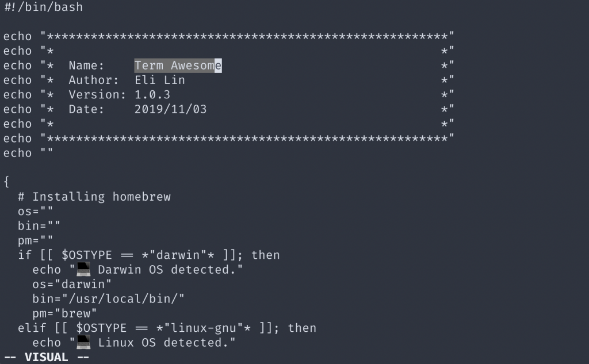Click the Name: label in the banner

(x=86, y=66)
